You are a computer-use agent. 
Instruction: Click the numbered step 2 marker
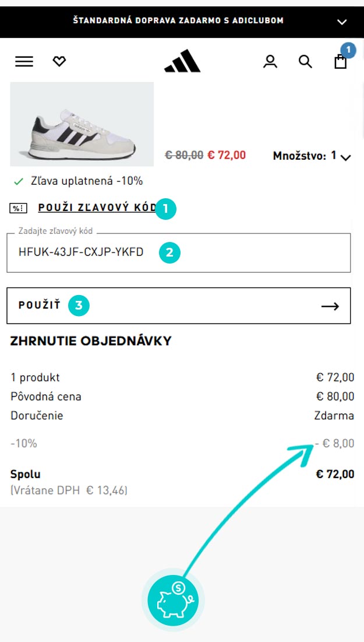[169, 252]
